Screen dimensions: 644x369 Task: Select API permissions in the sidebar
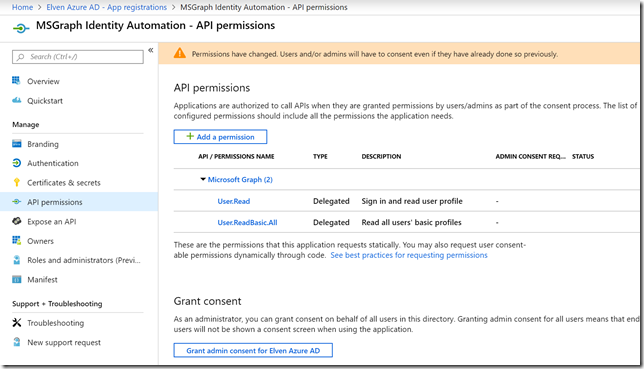pos(79,202)
